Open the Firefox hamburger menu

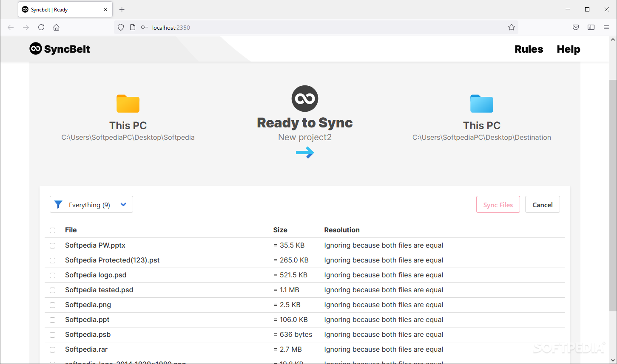606,27
